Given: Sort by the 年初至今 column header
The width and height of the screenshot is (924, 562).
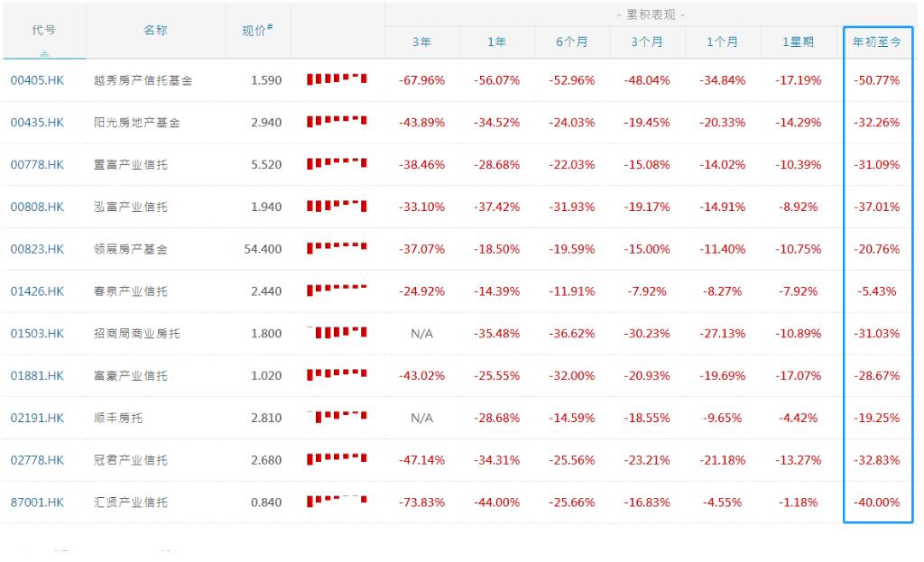Looking at the screenshot, I should (877, 41).
